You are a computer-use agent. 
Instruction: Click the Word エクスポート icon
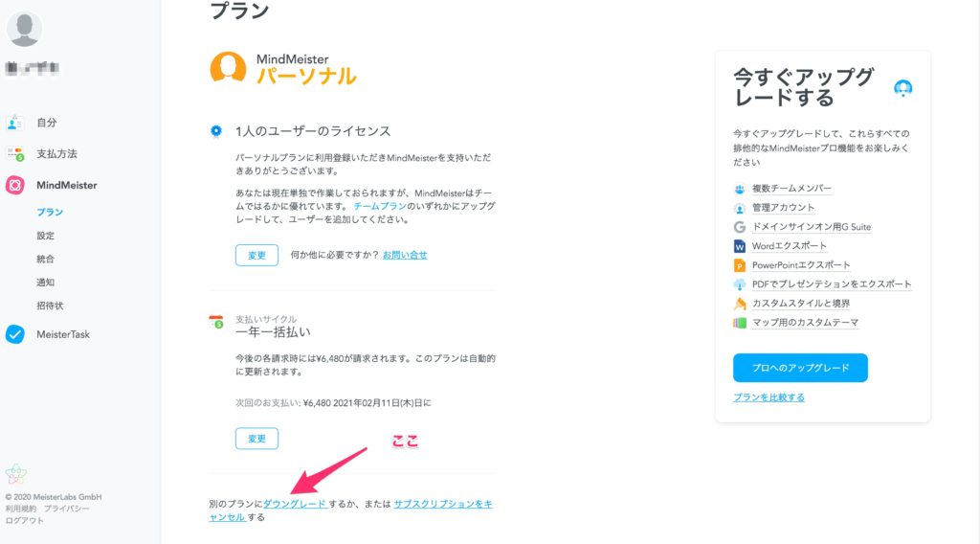click(739, 246)
